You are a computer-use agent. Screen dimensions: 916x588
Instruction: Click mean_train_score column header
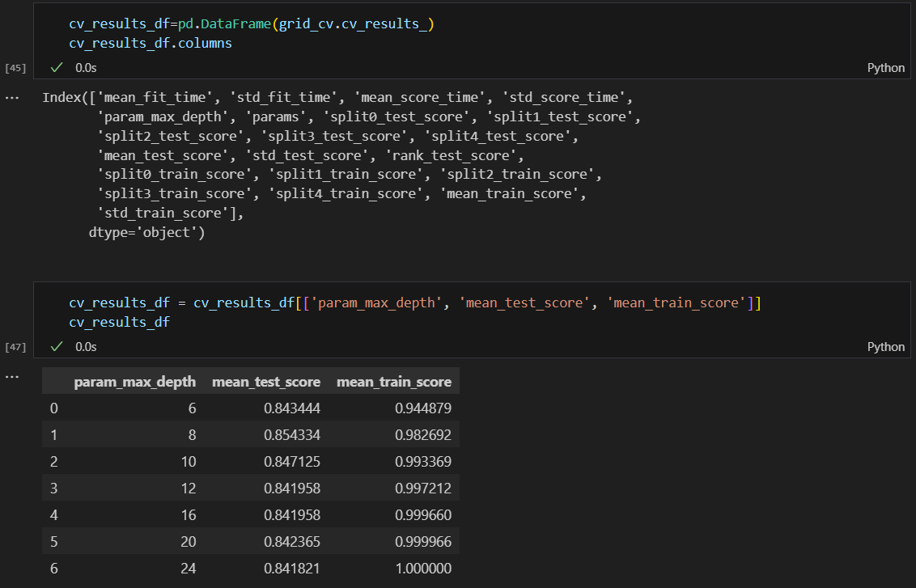click(394, 382)
